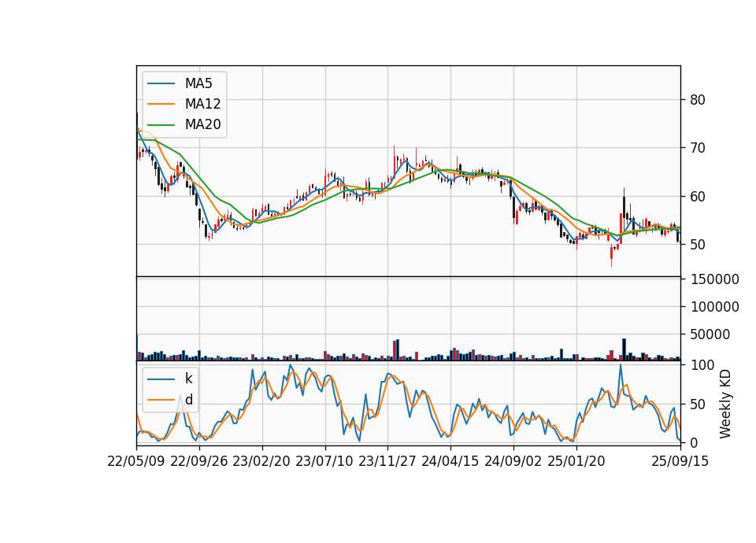Click the 23/07/10 date label
The height and width of the screenshot is (543, 756).
(x=324, y=461)
